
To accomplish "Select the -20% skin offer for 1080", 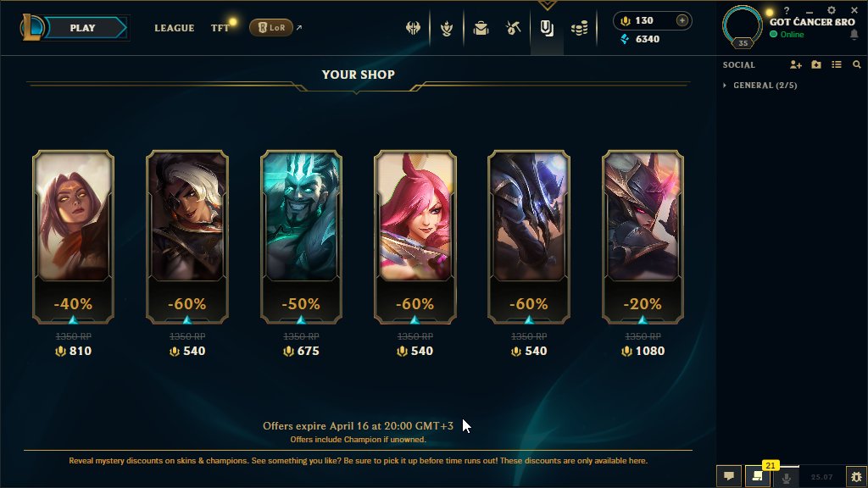I will tap(643, 237).
